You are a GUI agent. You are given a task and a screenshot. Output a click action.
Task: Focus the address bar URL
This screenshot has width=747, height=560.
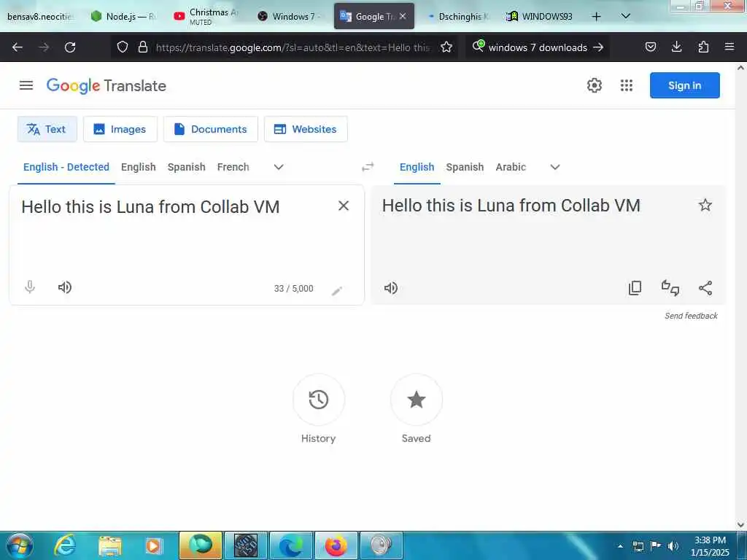[x=293, y=47]
